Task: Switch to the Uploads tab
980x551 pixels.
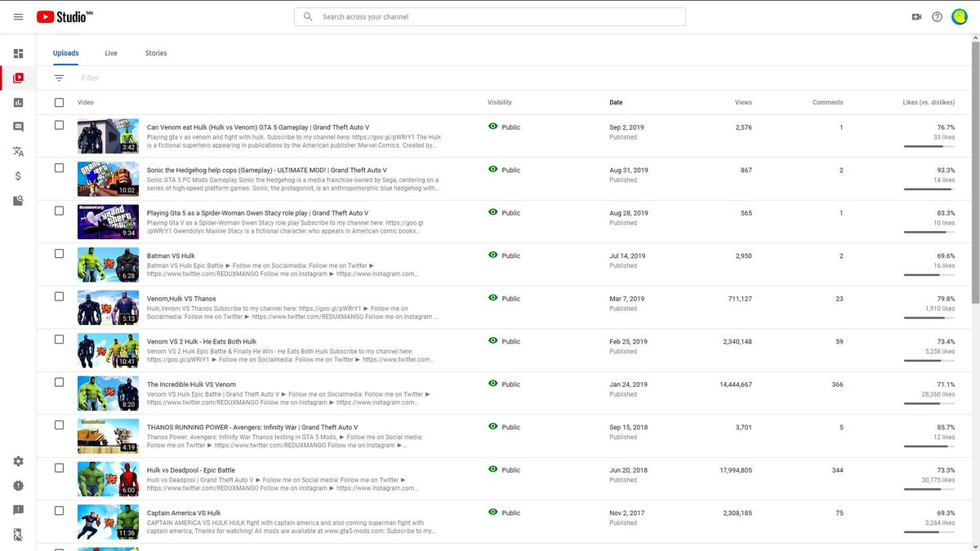Action: (66, 54)
